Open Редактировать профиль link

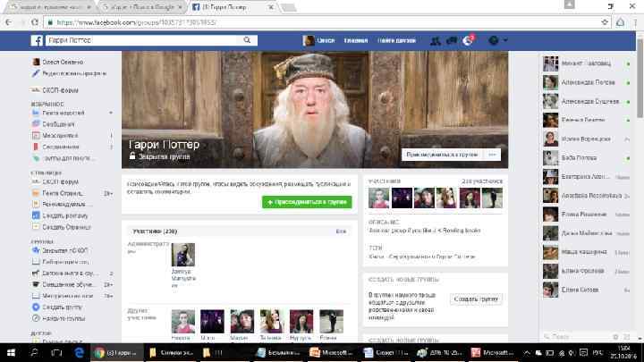[x=74, y=73]
